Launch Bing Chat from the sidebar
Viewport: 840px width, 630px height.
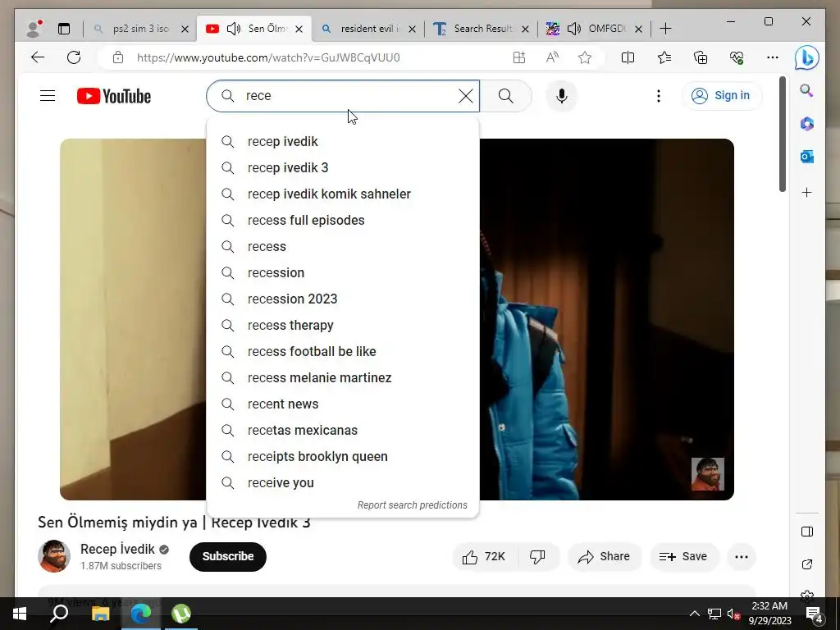(x=807, y=57)
